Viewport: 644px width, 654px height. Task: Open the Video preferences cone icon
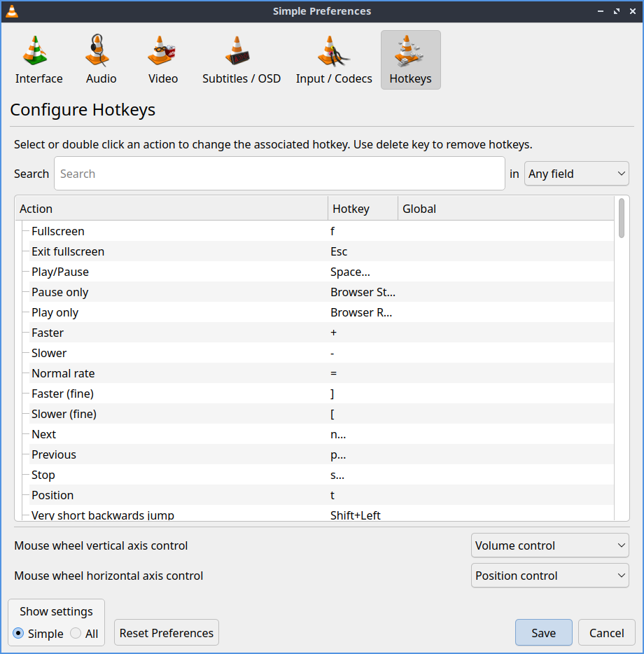(162, 52)
